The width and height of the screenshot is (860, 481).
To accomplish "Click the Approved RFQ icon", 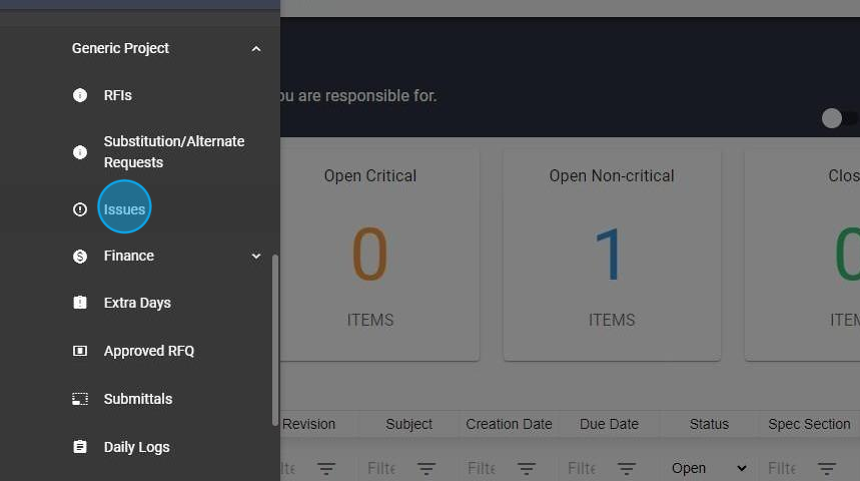I will pyautogui.click(x=80, y=351).
